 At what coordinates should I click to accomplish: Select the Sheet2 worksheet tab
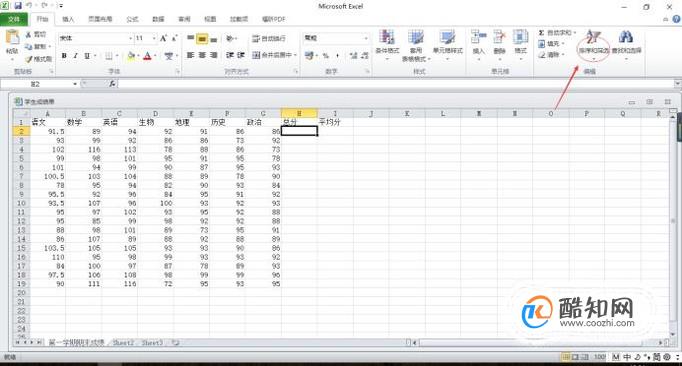(x=123, y=343)
